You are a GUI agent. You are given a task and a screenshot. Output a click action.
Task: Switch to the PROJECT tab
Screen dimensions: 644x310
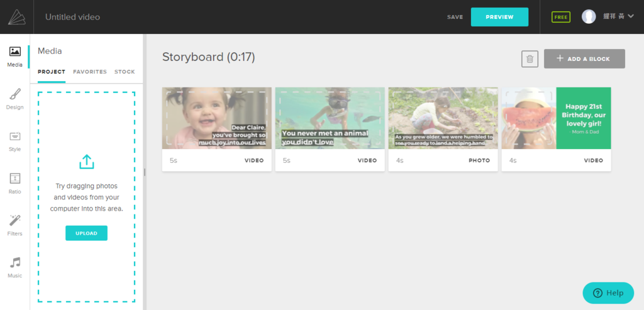tap(52, 72)
